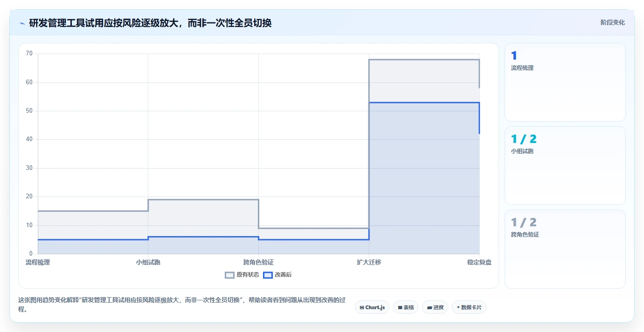Click the description paragraph below the chart

coord(182,305)
